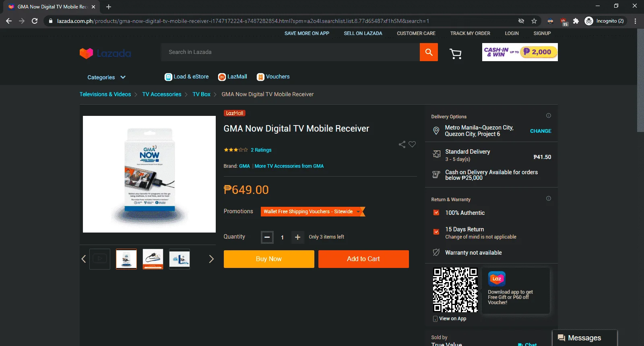The height and width of the screenshot is (346, 644).
Task: Increase quantity with plus button
Action: (x=297, y=237)
